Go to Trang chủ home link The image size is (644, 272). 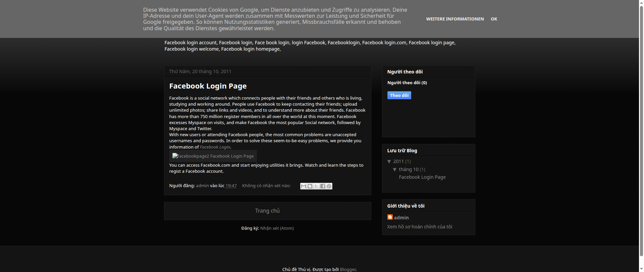pyautogui.click(x=267, y=211)
